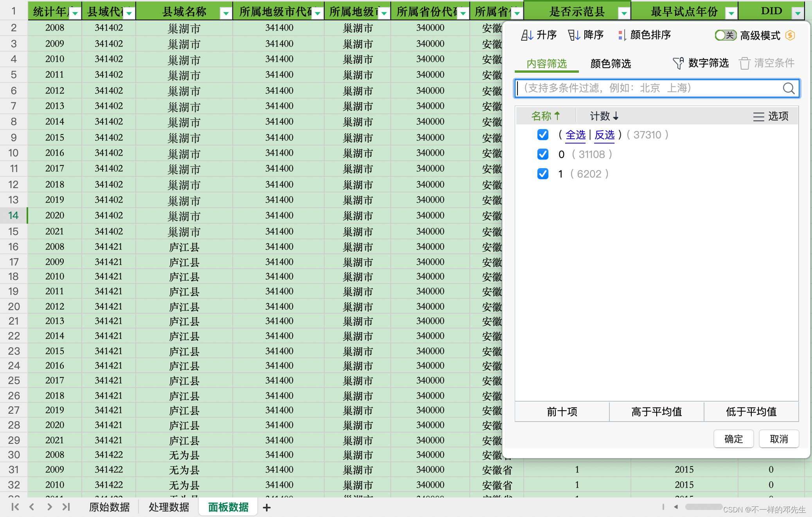Screen dimensions: 812x517
Task: Open the 县域名称 column filter dropdown
Action: [x=226, y=13]
